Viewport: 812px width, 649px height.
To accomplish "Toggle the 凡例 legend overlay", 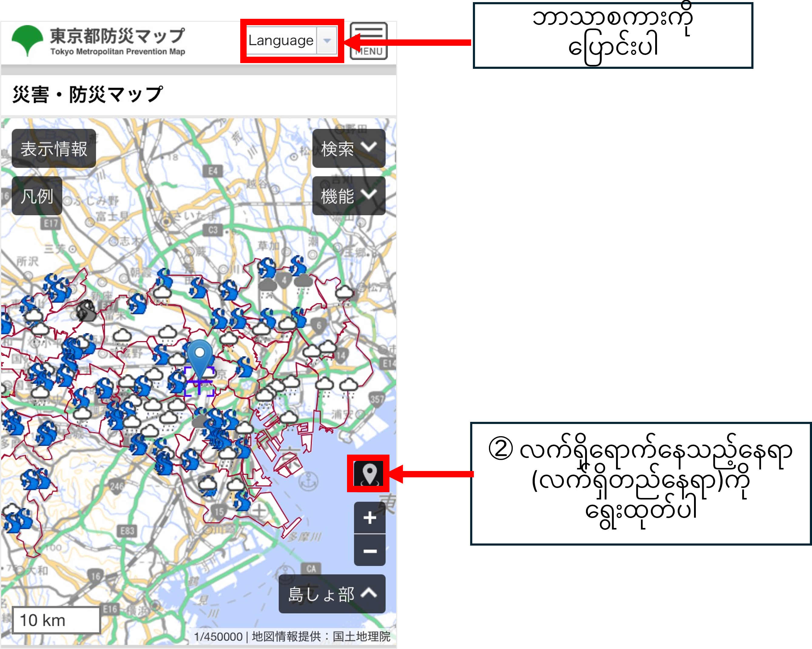I will point(36,196).
